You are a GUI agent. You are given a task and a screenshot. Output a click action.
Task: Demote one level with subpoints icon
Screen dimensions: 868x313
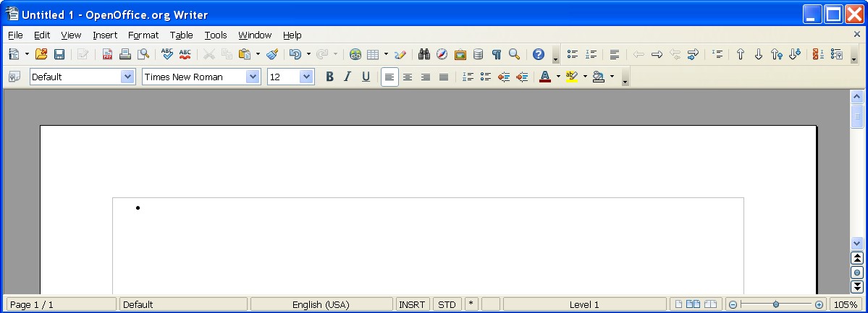(693, 54)
